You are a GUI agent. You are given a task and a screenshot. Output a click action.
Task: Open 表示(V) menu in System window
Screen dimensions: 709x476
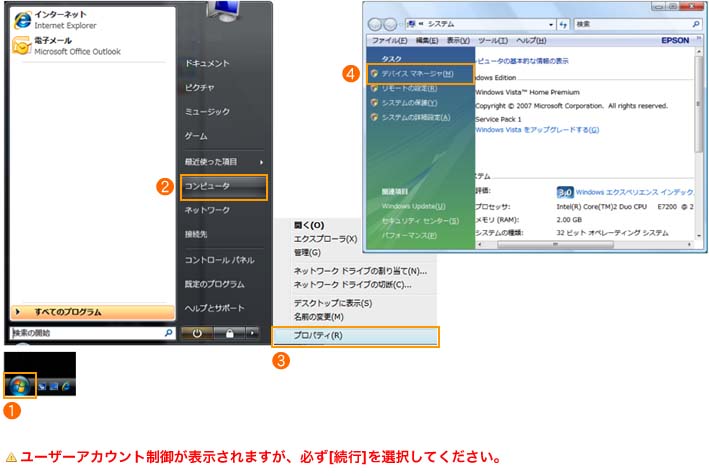click(x=458, y=41)
